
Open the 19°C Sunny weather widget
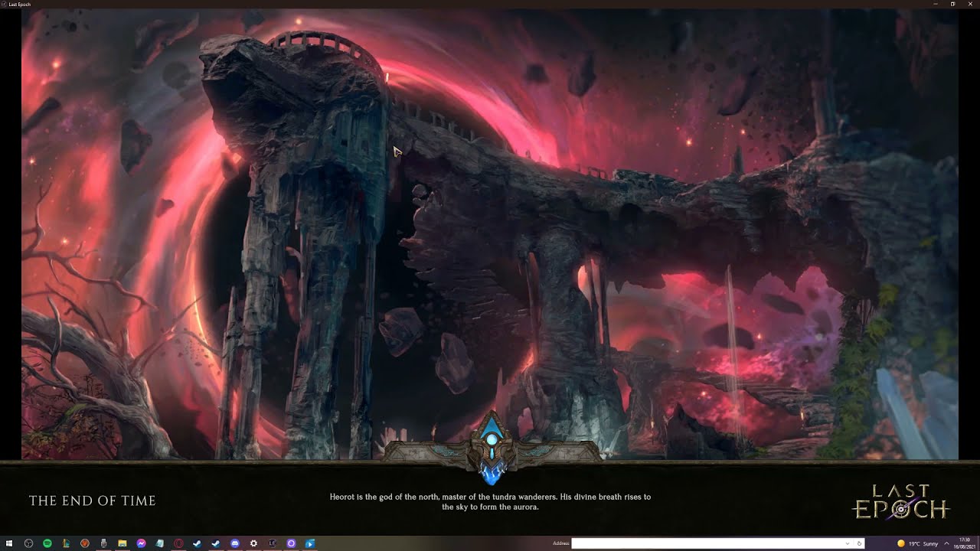coord(917,543)
